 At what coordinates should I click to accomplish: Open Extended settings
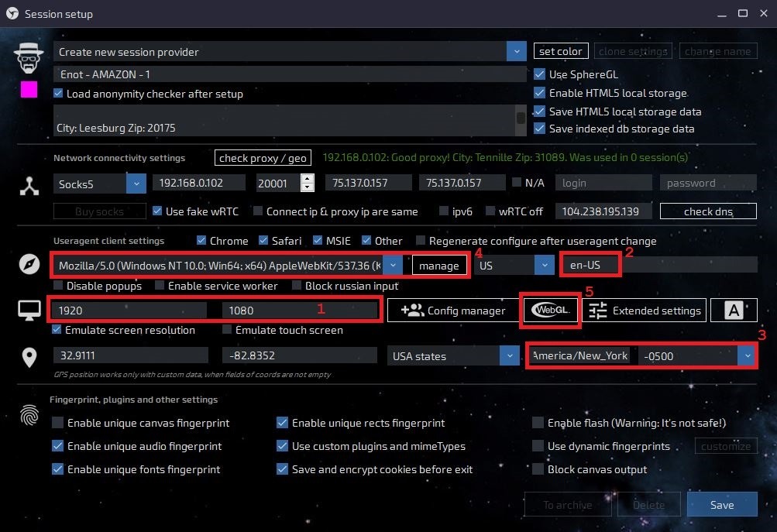(x=645, y=311)
